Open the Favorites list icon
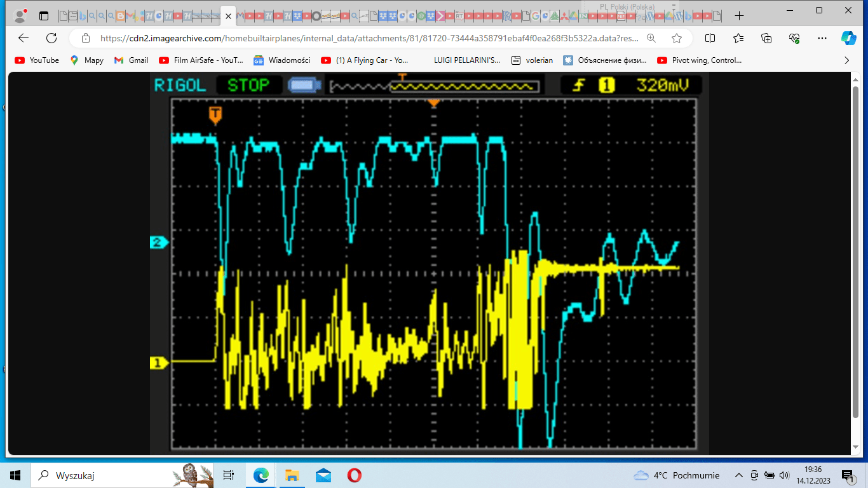Screen dimensions: 868x488 (x=738, y=38)
